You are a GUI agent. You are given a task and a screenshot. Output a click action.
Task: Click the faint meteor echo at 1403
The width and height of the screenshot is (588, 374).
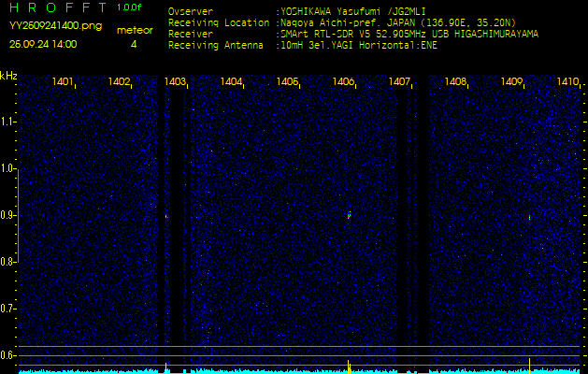pyautogui.click(x=166, y=216)
